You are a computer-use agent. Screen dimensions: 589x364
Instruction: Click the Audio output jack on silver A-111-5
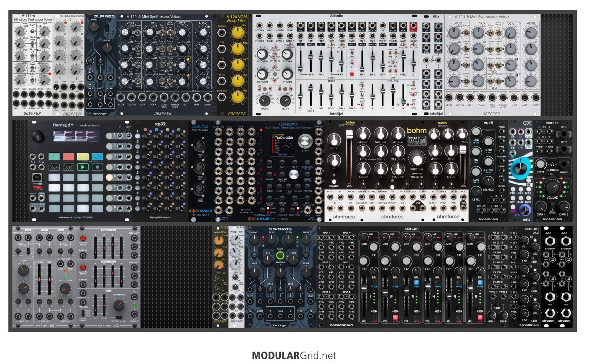pos(535,97)
